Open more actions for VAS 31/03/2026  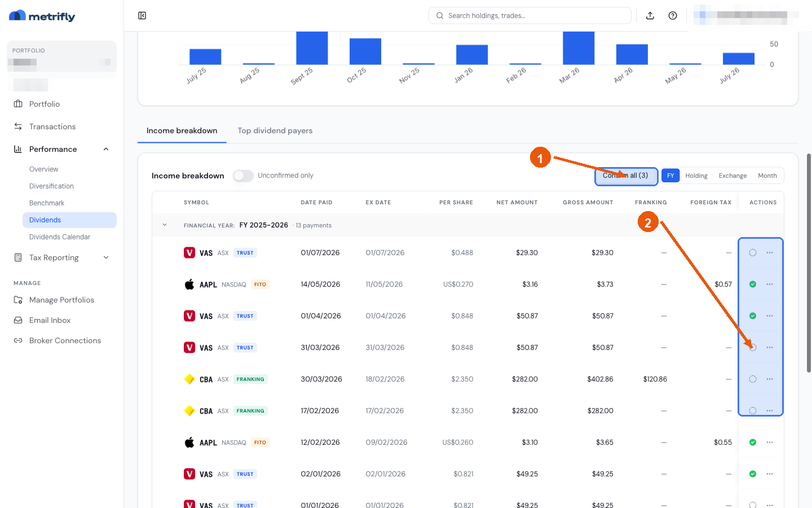click(x=770, y=348)
